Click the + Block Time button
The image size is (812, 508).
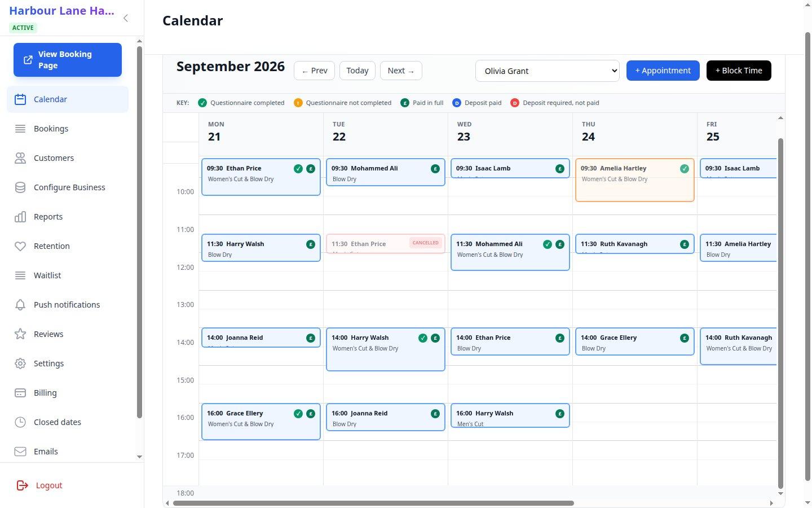coord(739,71)
